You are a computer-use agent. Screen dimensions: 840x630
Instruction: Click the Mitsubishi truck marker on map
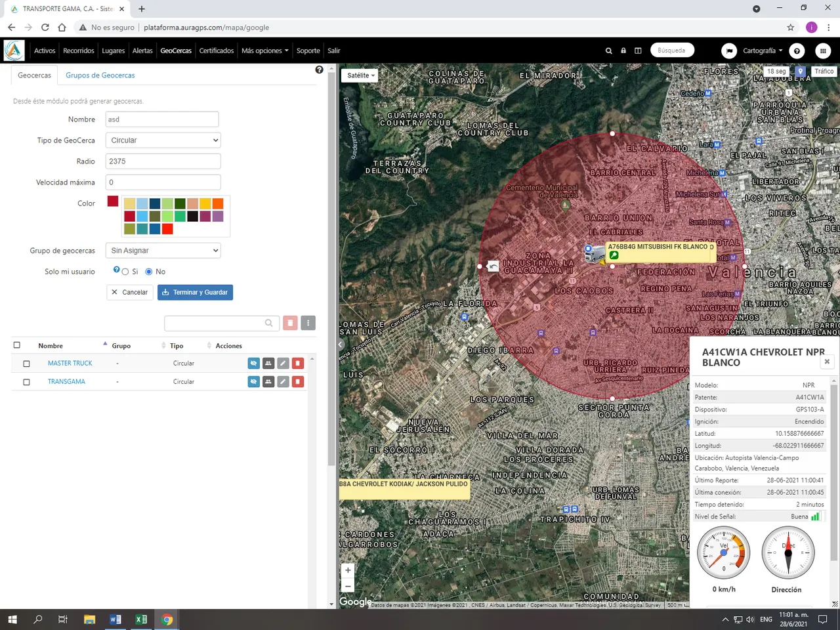595,253
